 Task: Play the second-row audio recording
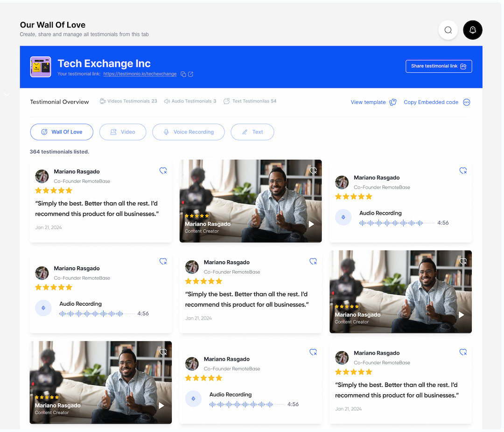click(x=43, y=308)
